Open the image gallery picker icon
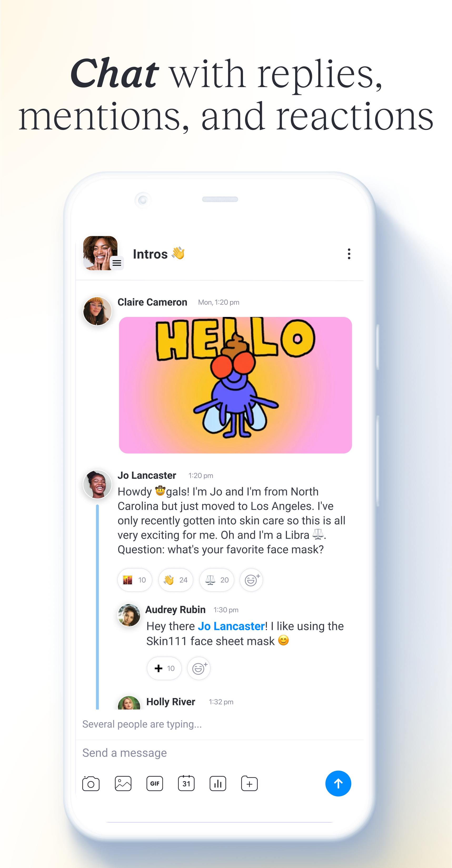Viewport: 452px width, 868px height. [123, 784]
